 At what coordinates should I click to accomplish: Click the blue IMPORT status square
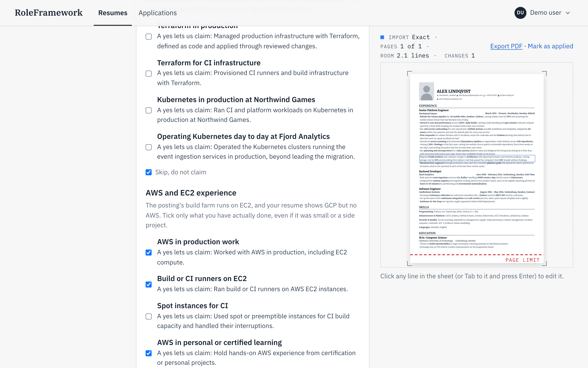(x=382, y=37)
